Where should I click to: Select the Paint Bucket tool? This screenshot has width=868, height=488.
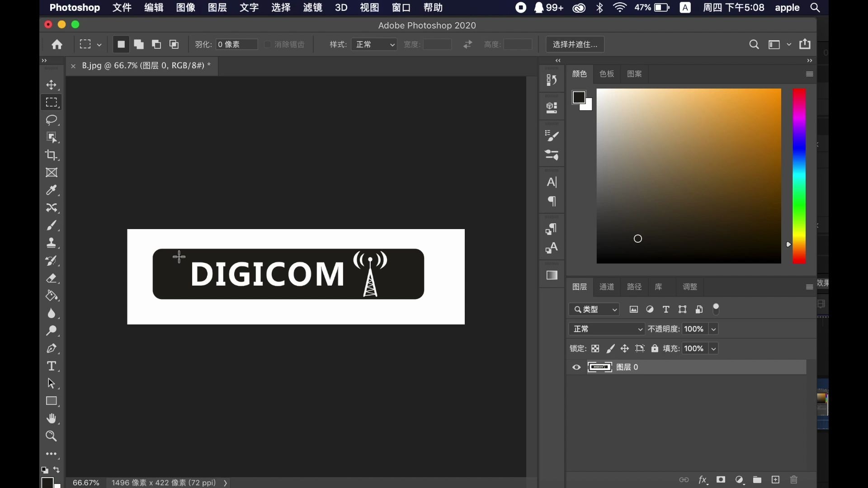[x=52, y=296]
